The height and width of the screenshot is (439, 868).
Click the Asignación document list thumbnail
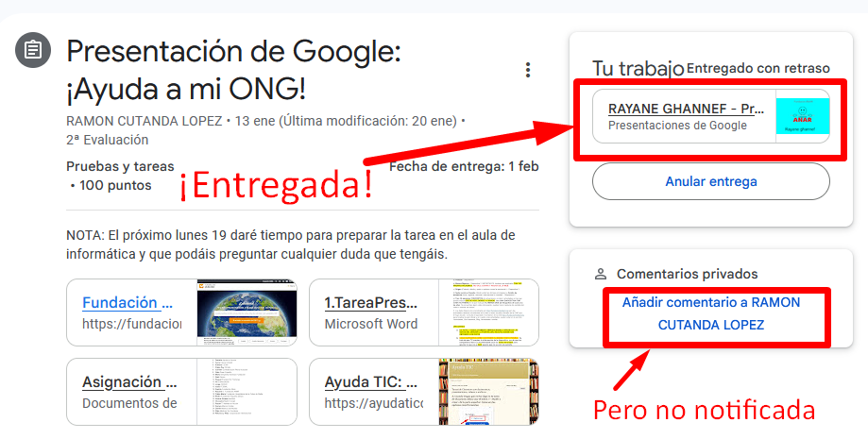pos(247,392)
